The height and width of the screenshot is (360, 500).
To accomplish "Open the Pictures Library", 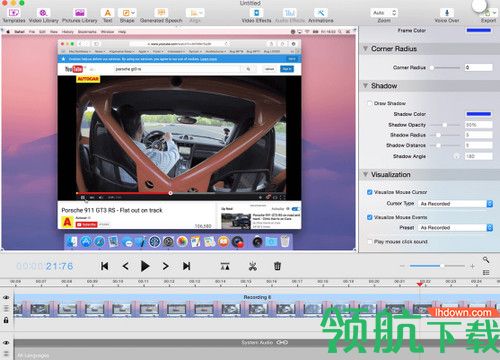I will 80,15.
